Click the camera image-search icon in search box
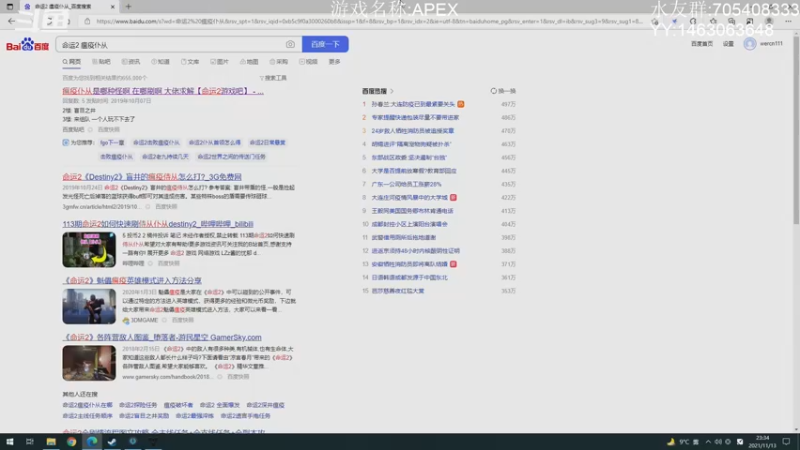 290,44
